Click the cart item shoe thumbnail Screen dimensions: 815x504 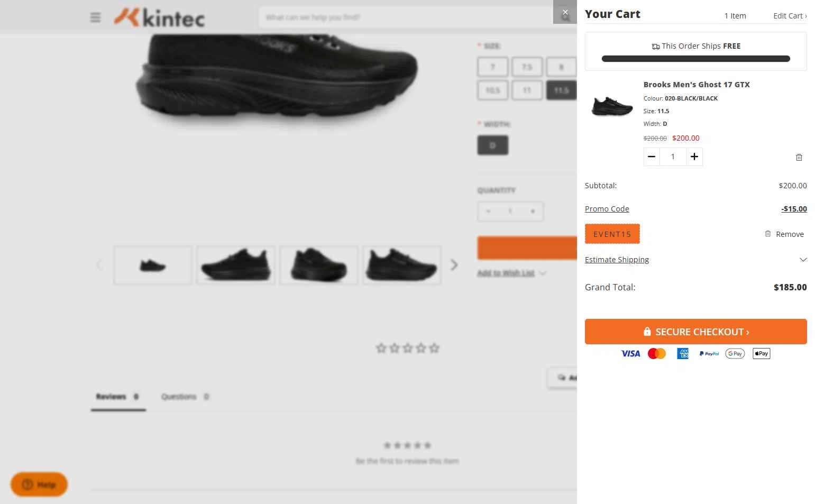612,106
